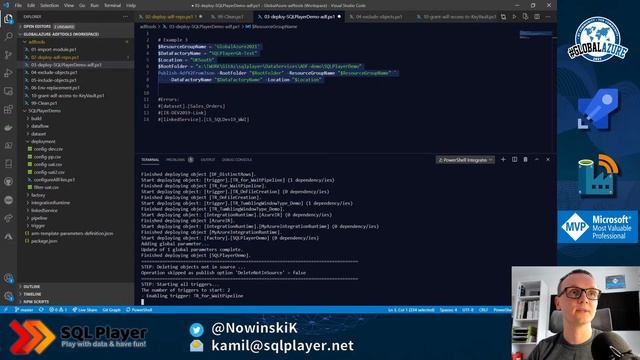Expand the linkedService folder
This screenshot has width=640, height=360.
[76, 210]
